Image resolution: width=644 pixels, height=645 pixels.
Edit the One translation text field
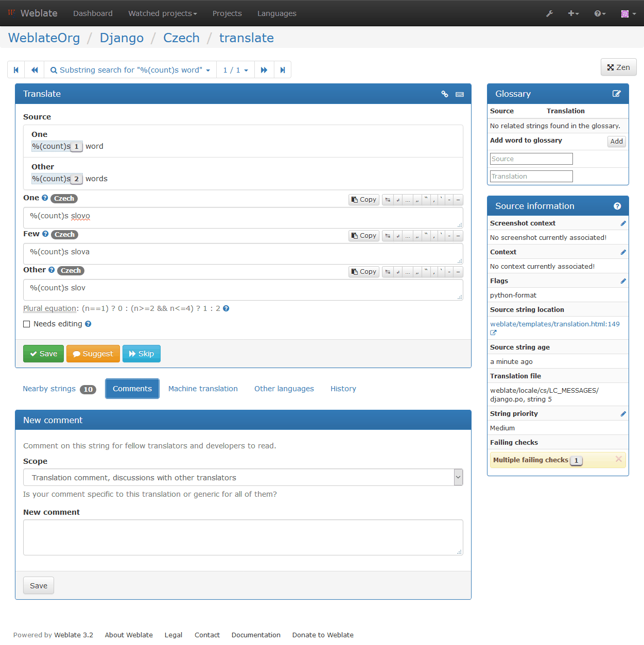coord(243,218)
